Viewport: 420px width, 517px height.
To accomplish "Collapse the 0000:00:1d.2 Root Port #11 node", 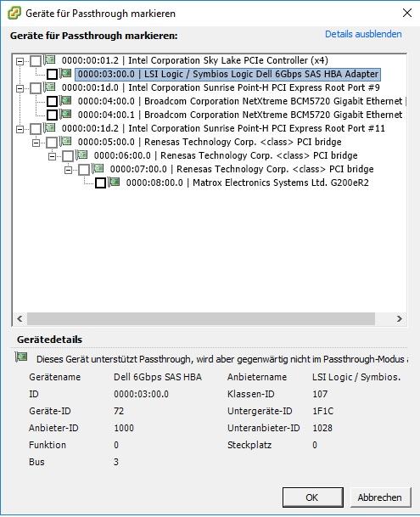I will [x=20, y=129].
